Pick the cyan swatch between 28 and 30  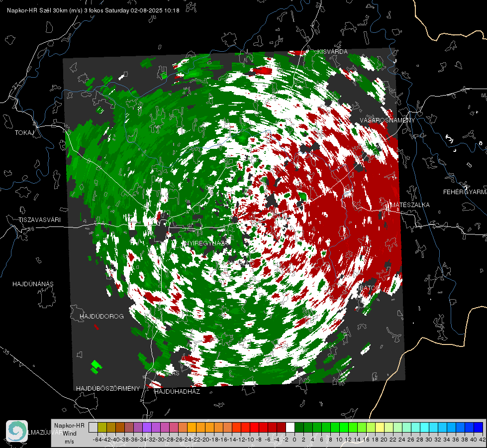[425, 427]
